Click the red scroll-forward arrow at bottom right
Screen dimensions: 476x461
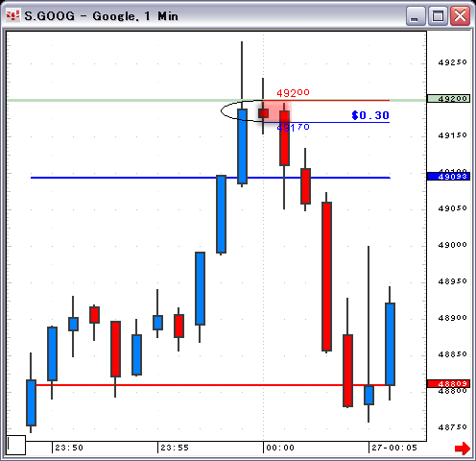463,448
